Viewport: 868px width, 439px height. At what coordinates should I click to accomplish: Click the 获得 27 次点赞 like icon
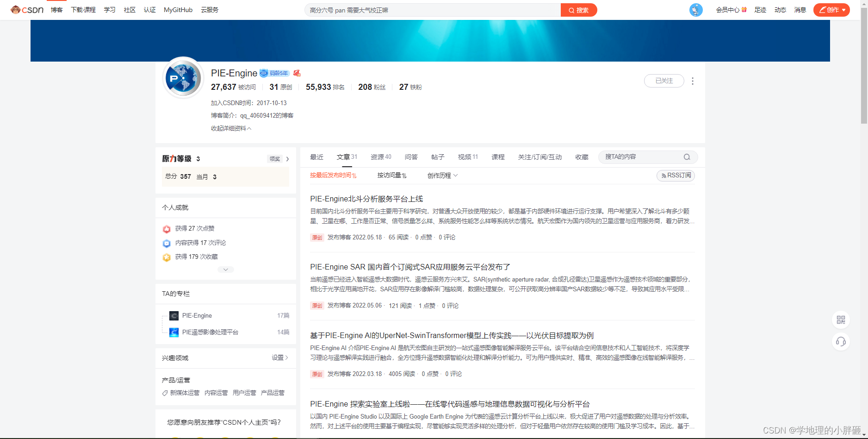click(167, 229)
